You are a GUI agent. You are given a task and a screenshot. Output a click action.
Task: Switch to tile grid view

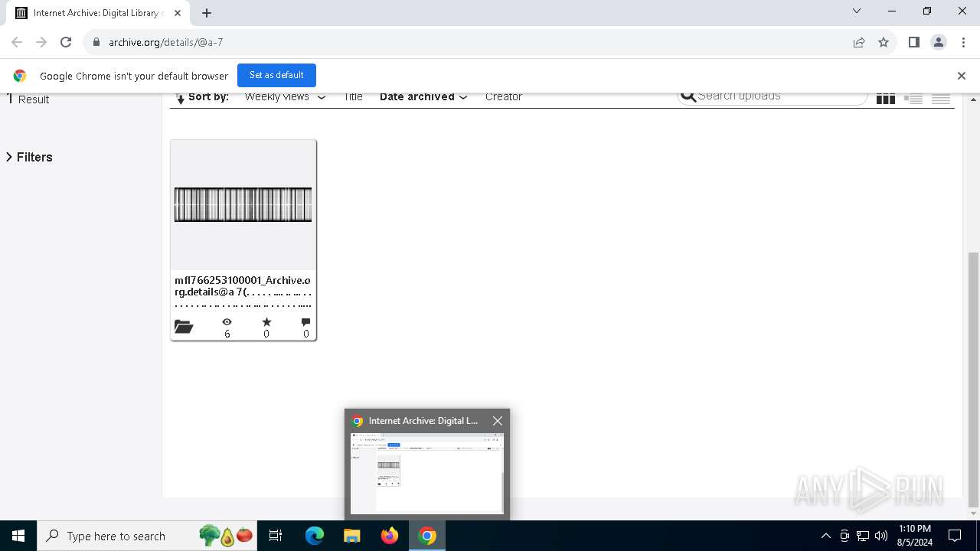(x=886, y=98)
